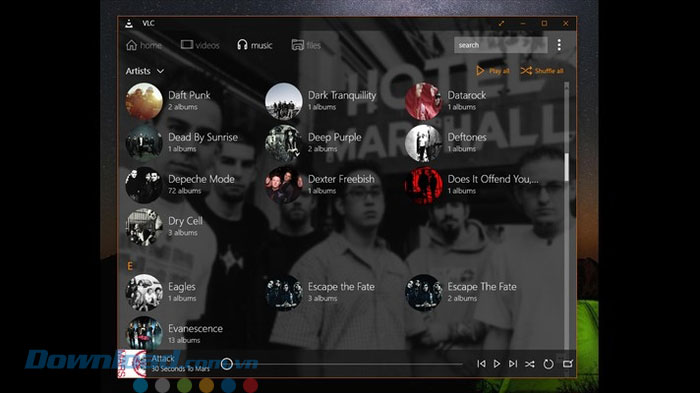Screen dimensions: 700x393
Task: Go to the home tab
Action: (x=144, y=45)
